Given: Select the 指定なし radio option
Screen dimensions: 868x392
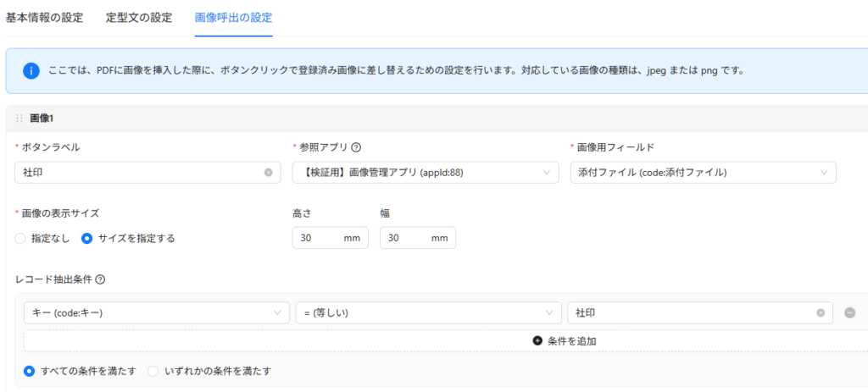Looking at the screenshot, I should pyautogui.click(x=21, y=239).
